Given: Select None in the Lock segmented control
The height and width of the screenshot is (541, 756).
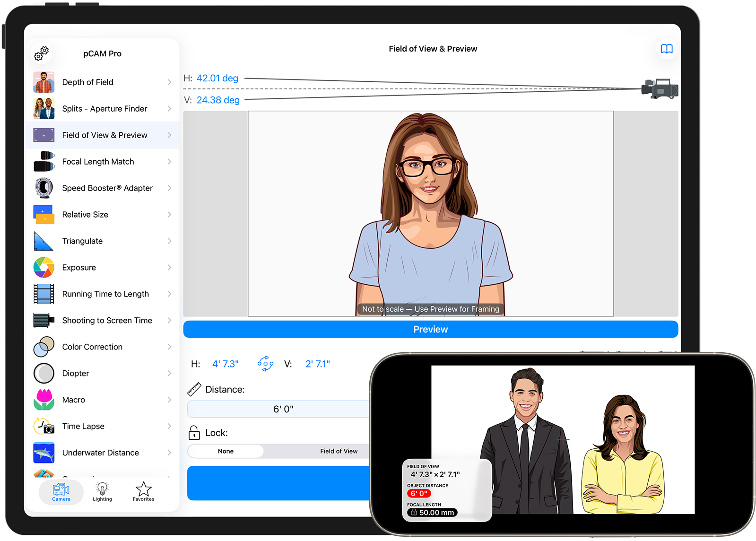Looking at the screenshot, I should click(226, 452).
